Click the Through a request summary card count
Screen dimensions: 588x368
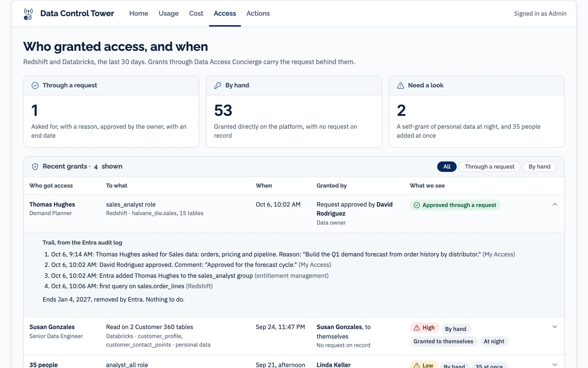(x=35, y=110)
